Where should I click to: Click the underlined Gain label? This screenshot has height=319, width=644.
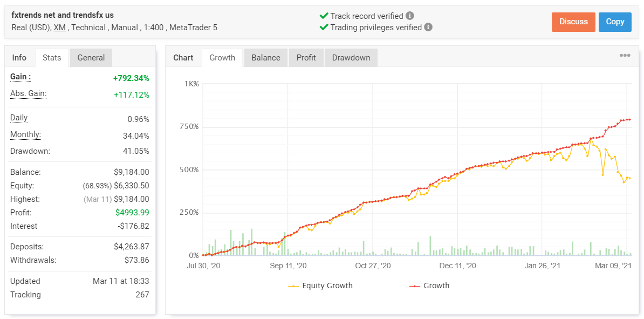[20, 77]
